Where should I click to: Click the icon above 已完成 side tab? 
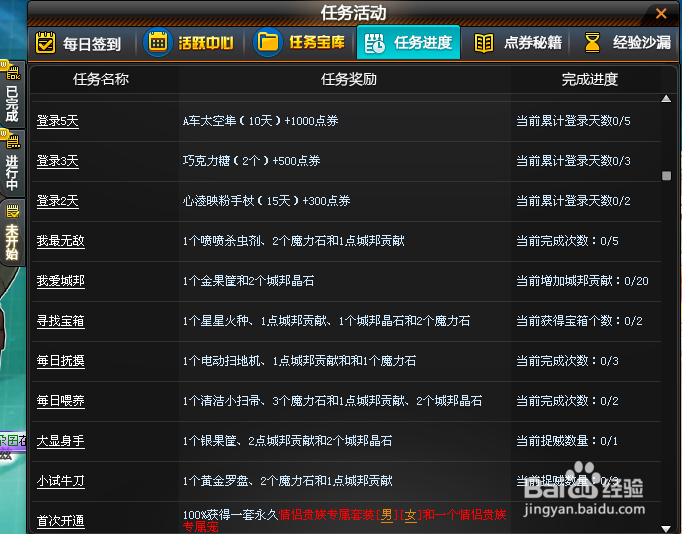point(11,72)
